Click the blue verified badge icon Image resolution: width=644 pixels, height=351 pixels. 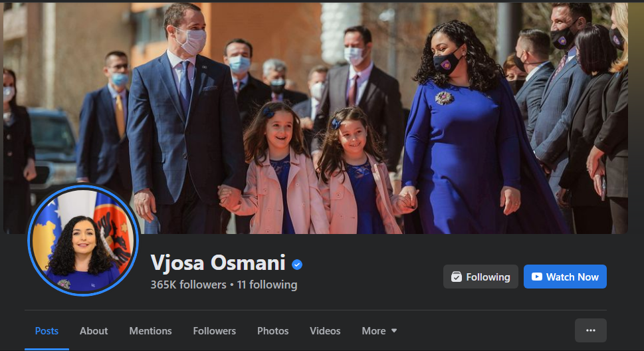(297, 265)
